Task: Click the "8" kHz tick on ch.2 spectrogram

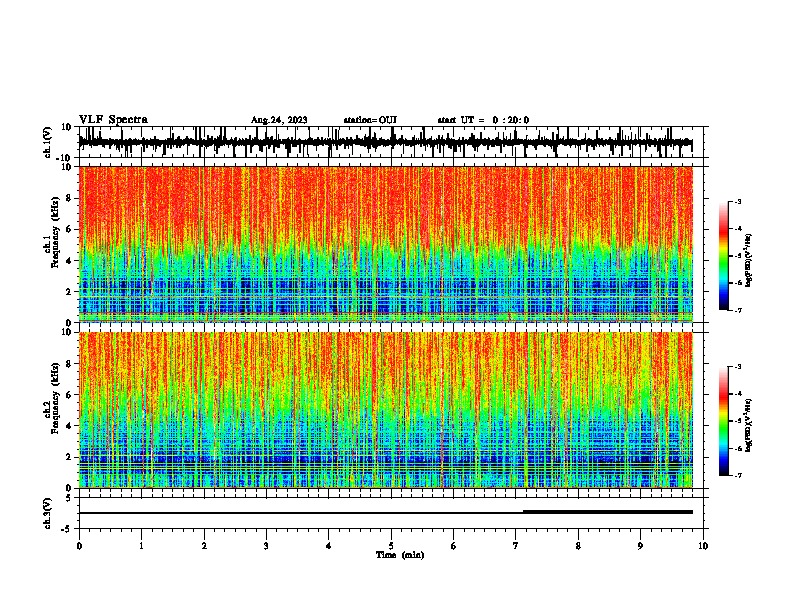Action: pyautogui.click(x=69, y=364)
